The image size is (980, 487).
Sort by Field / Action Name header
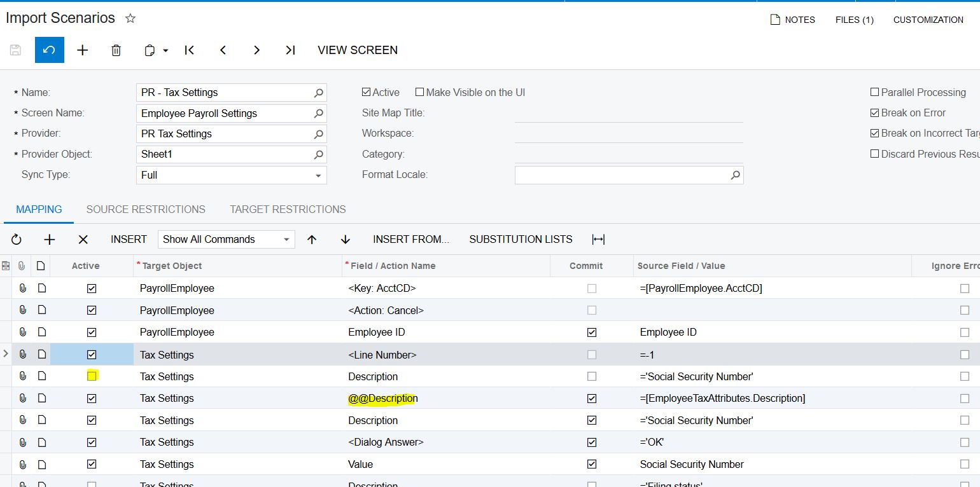(x=393, y=266)
